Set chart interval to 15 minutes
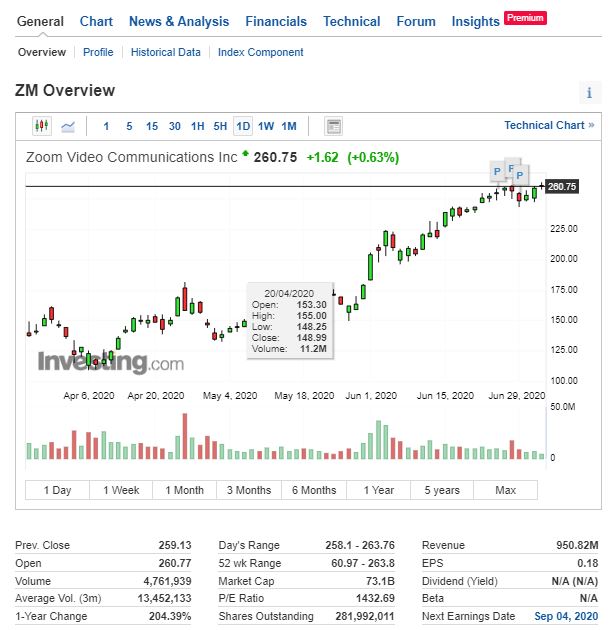This screenshot has height=630, width=613. point(151,127)
